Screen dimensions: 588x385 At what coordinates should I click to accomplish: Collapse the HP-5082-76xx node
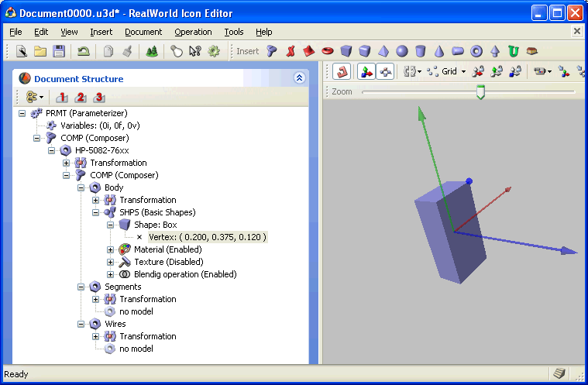(51, 150)
